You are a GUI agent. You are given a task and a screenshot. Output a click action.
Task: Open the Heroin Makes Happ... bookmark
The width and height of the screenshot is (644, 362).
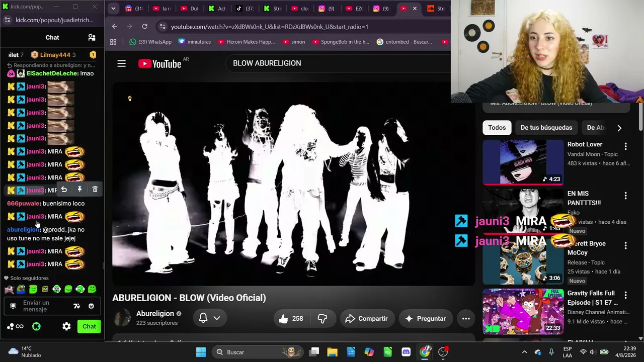247,42
